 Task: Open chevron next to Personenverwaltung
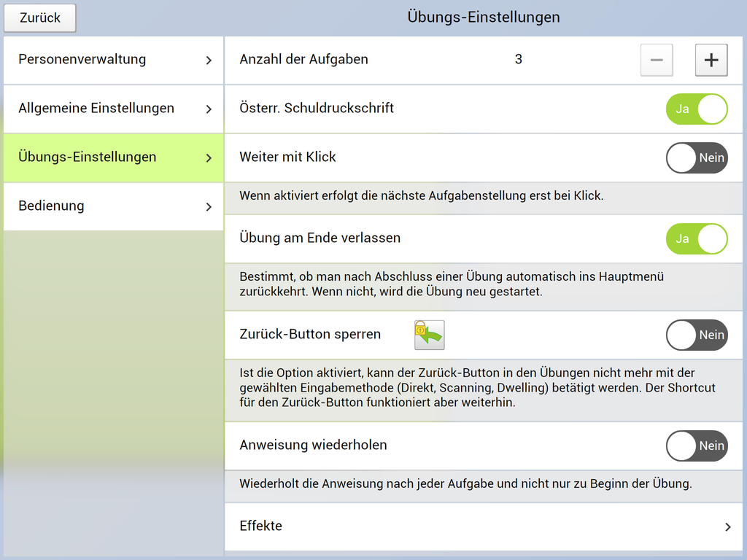(209, 60)
